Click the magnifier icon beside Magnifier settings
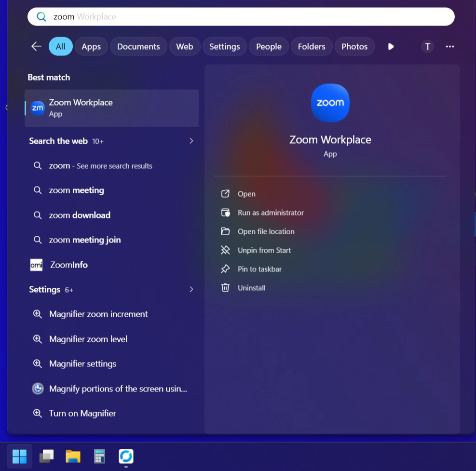This screenshot has width=476, height=471. (38, 363)
